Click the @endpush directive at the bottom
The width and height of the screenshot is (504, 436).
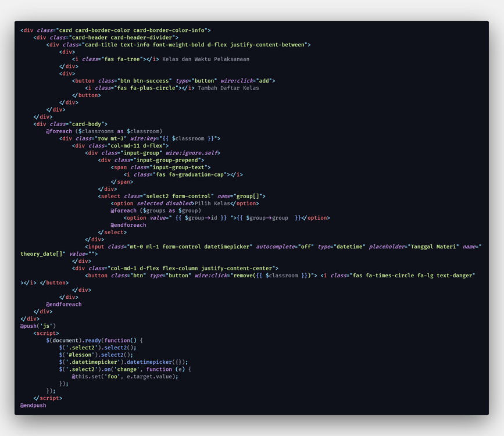click(33, 405)
